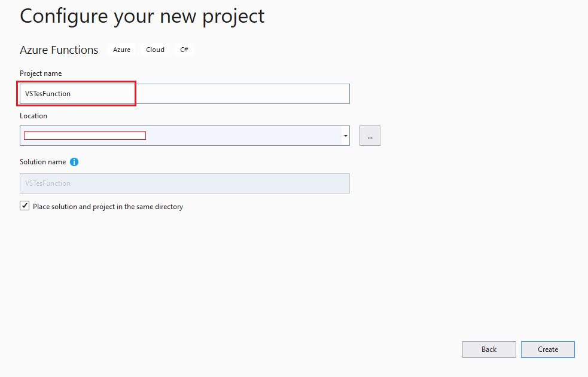The width and height of the screenshot is (588, 377).
Task: Click the Configure your new project title
Action: 142,16
